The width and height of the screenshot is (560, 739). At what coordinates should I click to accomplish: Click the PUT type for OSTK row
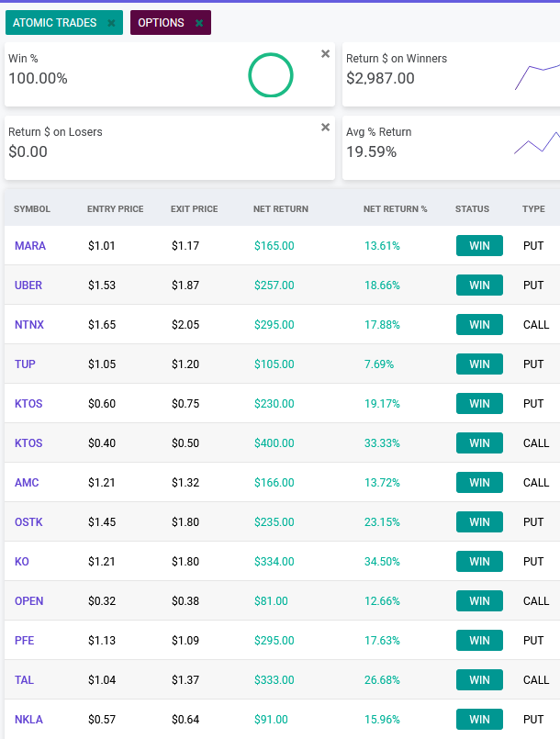click(533, 522)
